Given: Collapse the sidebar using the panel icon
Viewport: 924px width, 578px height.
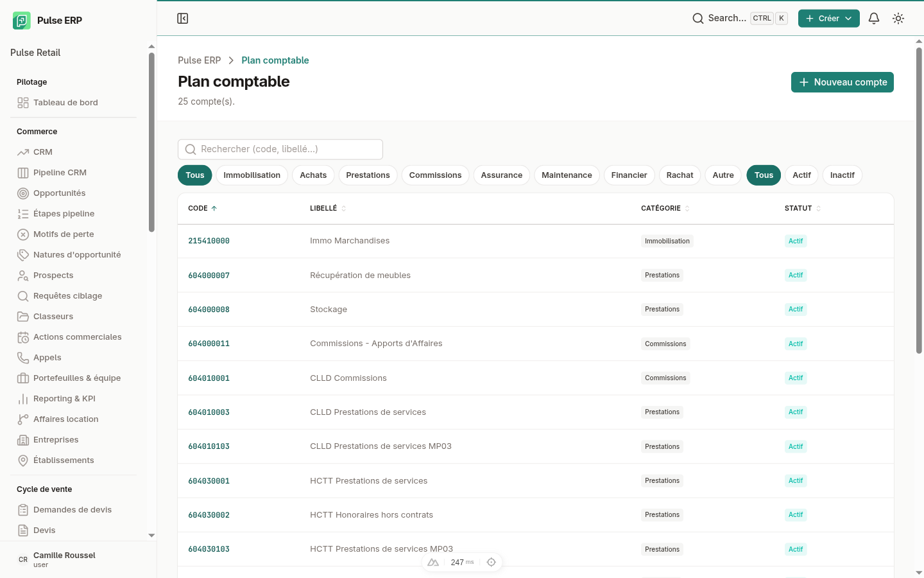Looking at the screenshot, I should tap(183, 19).
